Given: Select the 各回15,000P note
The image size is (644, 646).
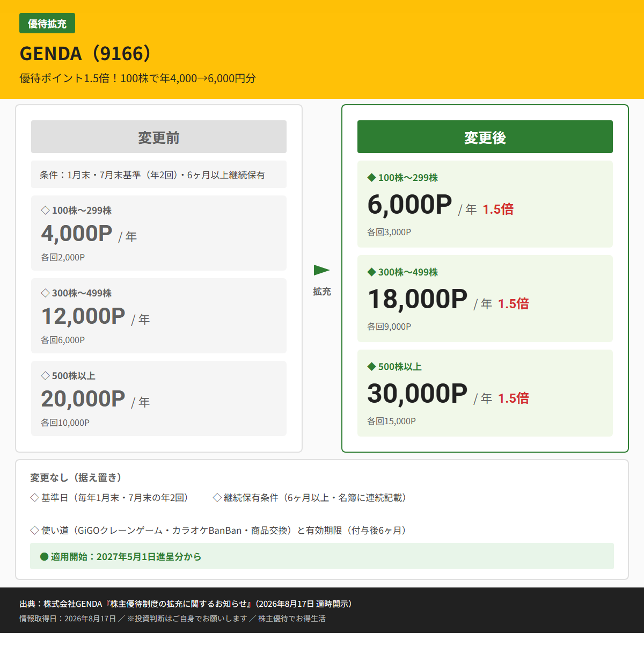Looking at the screenshot, I should click(392, 422).
